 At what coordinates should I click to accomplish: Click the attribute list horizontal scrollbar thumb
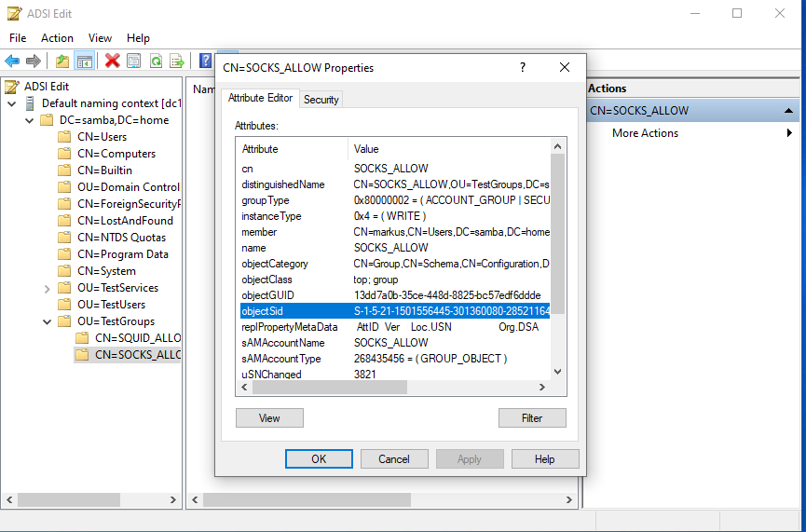coord(330,387)
